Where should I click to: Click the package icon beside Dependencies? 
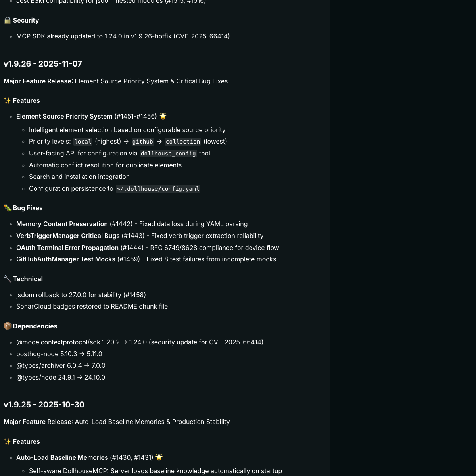7,326
